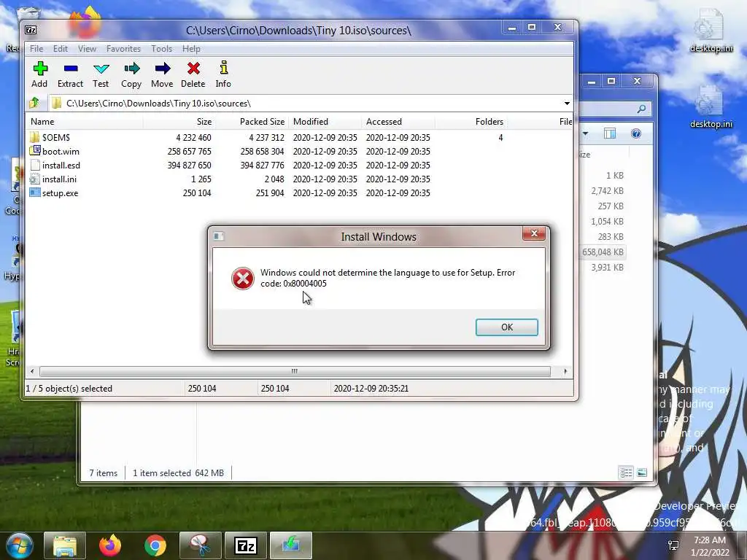This screenshot has width=747, height=560.
Task: Select the boot.wim file icon
Action: point(34,151)
